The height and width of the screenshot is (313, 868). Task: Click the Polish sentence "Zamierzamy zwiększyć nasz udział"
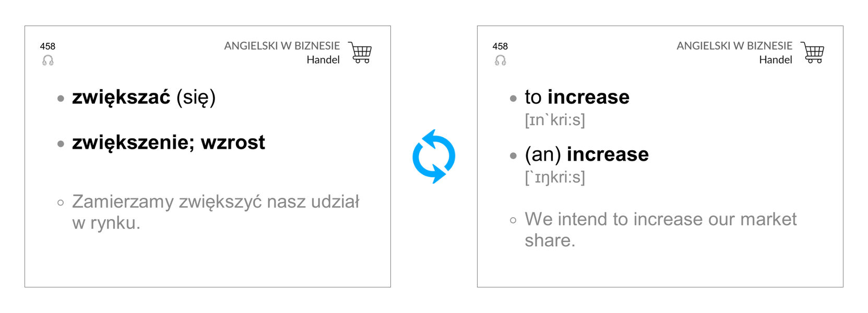coord(215,202)
